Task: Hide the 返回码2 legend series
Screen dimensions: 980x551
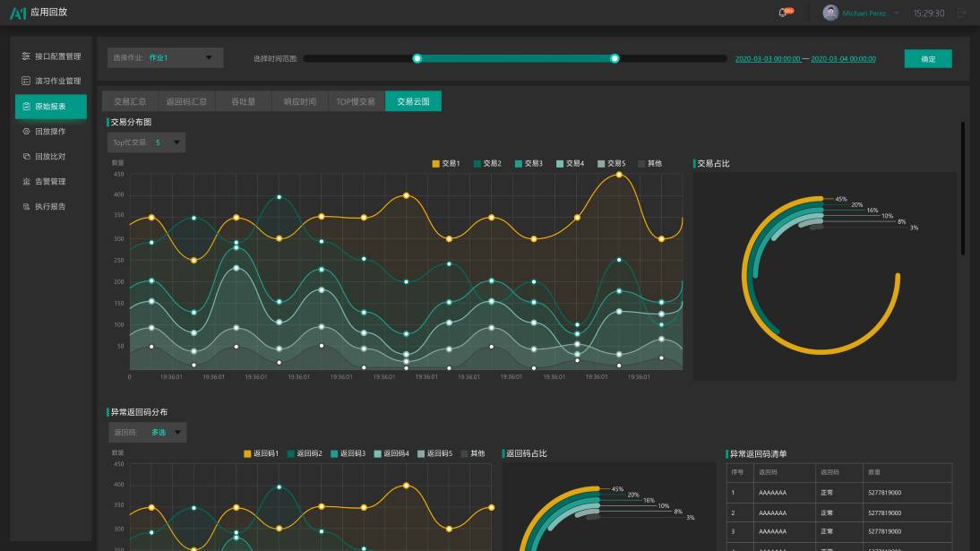Action: click(x=305, y=453)
